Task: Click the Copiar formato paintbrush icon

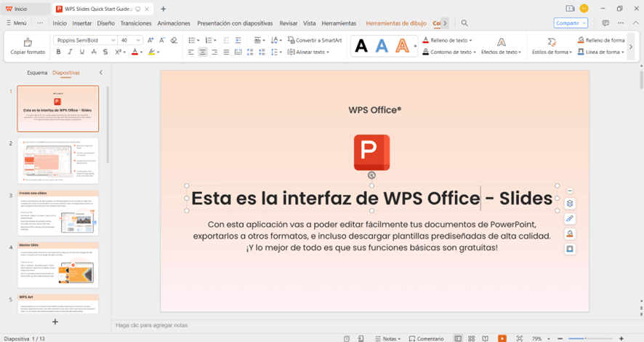Action: pos(28,42)
